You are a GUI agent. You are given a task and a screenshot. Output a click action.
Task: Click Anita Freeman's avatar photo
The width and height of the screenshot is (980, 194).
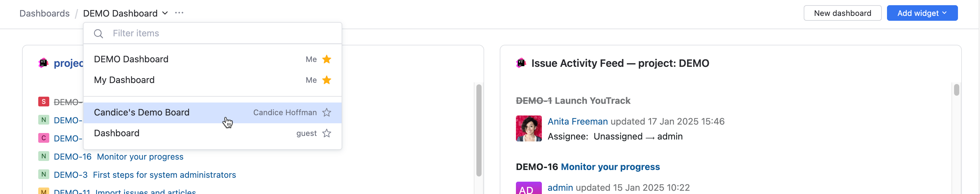pos(529,128)
